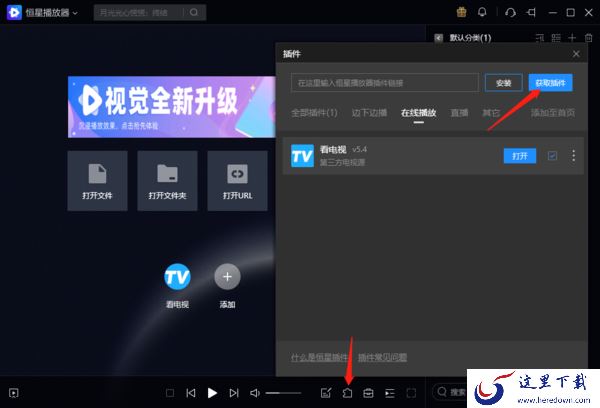The height and width of the screenshot is (408, 600).
Task: Click the play button
Action: (x=212, y=393)
